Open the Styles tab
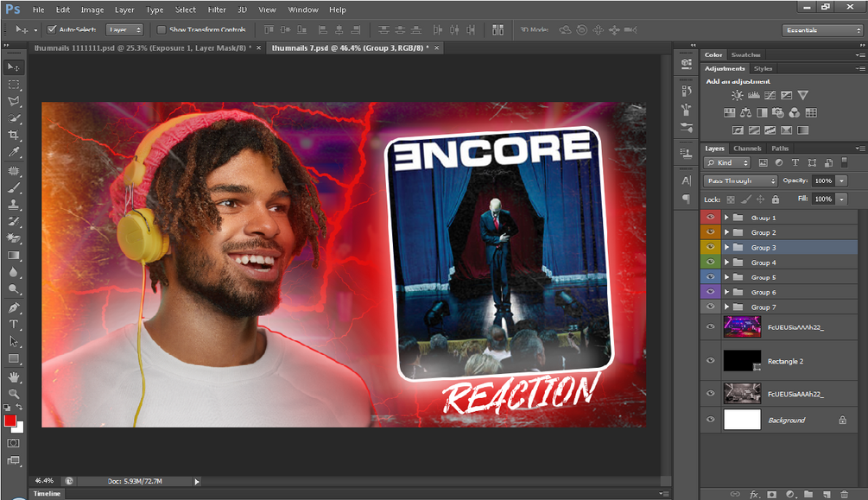Viewport: 868px width, 500px height. click(x=763, y=69)
